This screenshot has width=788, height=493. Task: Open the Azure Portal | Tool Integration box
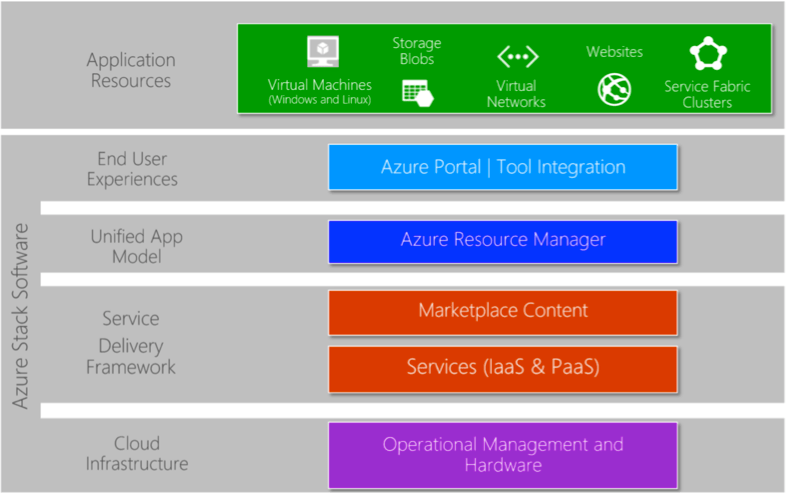pyautogui.click(x=503, y=167)
